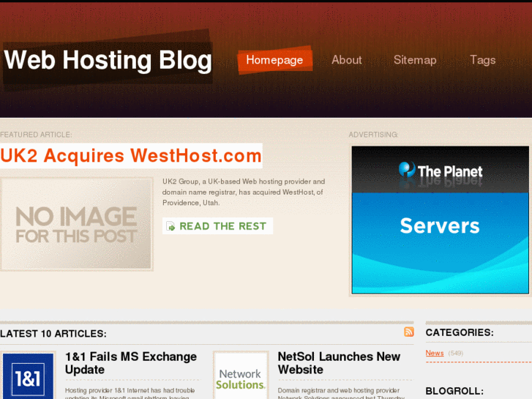This screenshot has width=532, height=399.
Task: Open the Sitemap menu item
Action: click(x=415, y=60)
